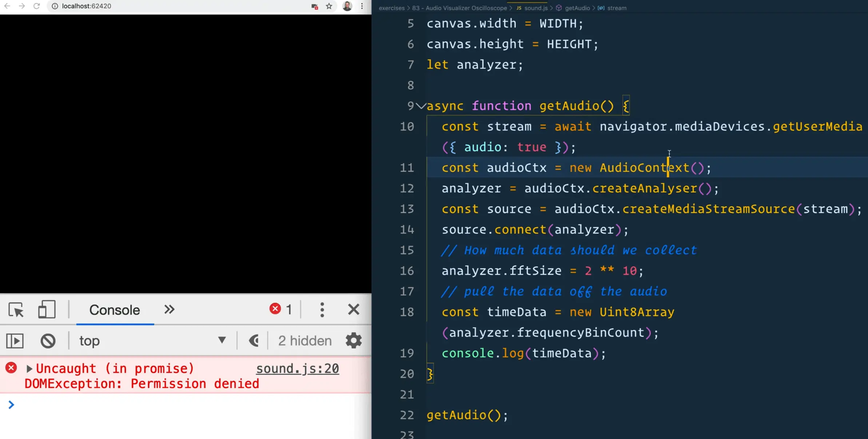Click the console prompt input line
This screenshot has width=868, height=439.
182,405
